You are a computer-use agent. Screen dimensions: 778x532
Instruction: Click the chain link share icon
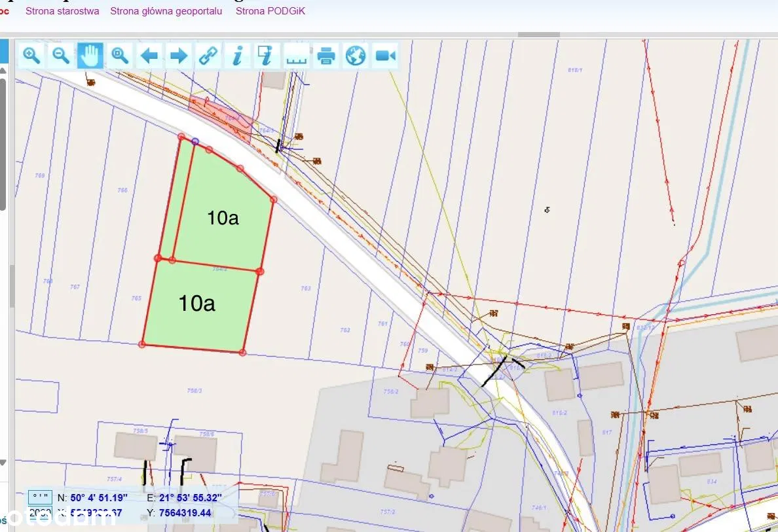[208, 56]
